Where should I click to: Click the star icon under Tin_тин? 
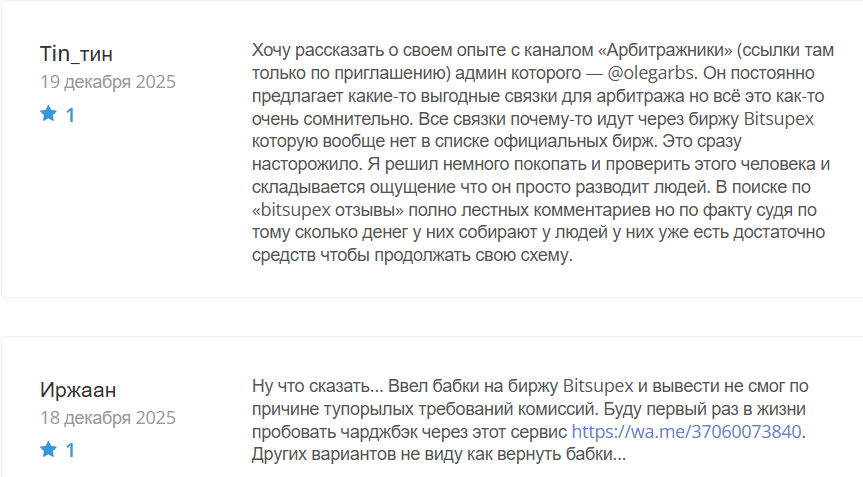click(x=48, y=115)
